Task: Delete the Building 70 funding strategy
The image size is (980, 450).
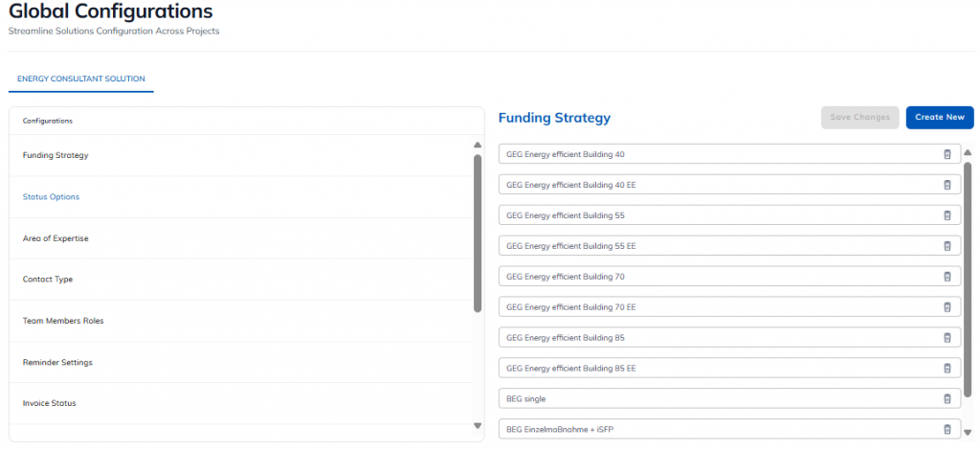Action: pyautogui.click(x=947, y=277)
